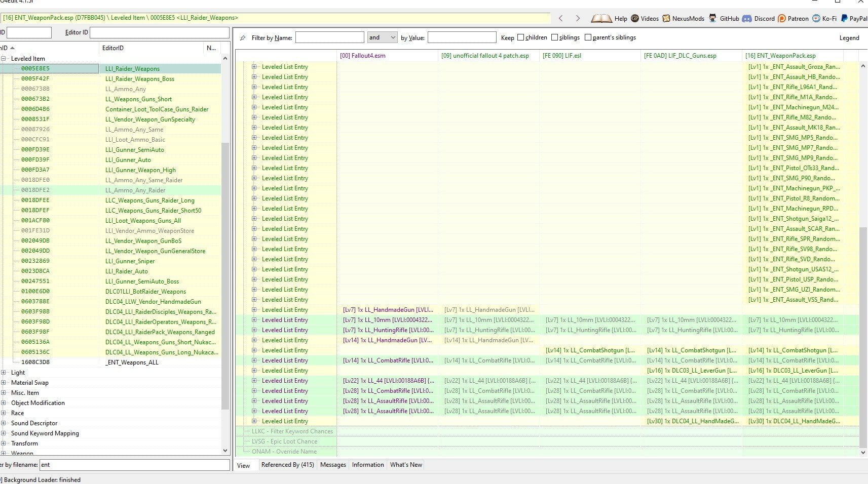Click the pin icon beside Filter by Name
Screen dimensions: 868x484
[x=243, y=37]
